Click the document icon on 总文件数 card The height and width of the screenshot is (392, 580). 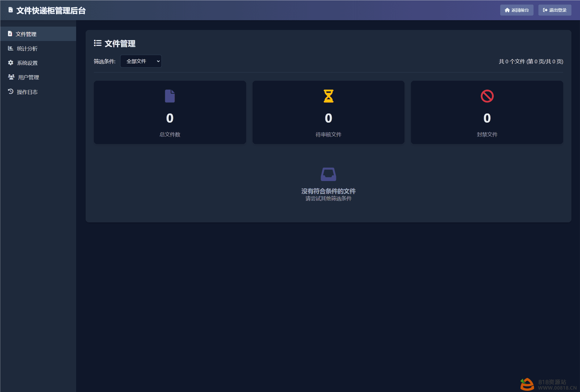click(170, 96)
